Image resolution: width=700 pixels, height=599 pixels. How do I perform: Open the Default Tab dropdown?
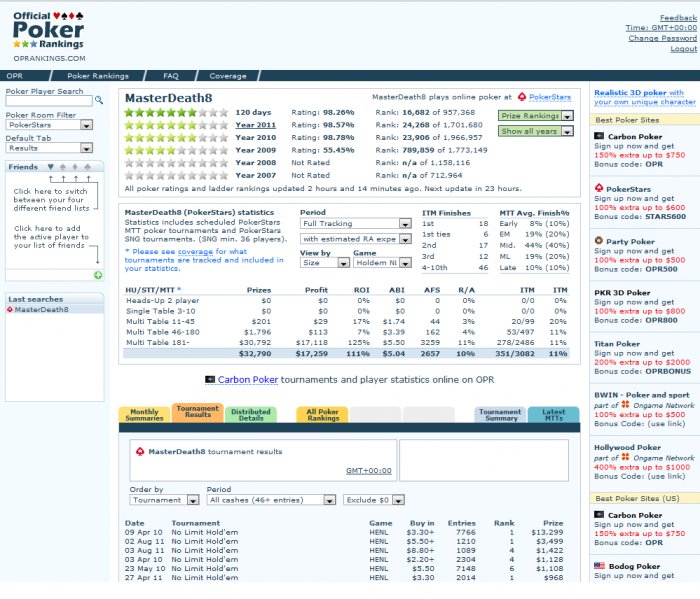pyautogui.click(x=49, y=148)
